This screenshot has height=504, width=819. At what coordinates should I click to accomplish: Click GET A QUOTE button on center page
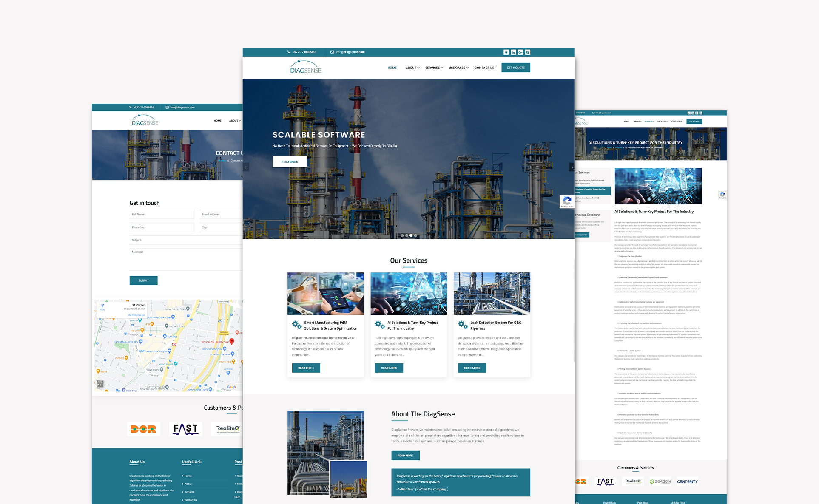point(516,68)
